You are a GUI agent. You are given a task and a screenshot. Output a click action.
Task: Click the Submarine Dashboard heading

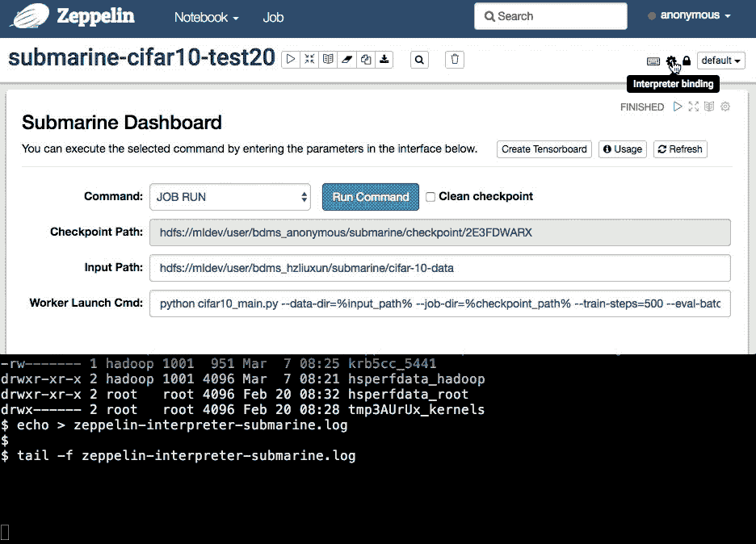tap(121, 123)
